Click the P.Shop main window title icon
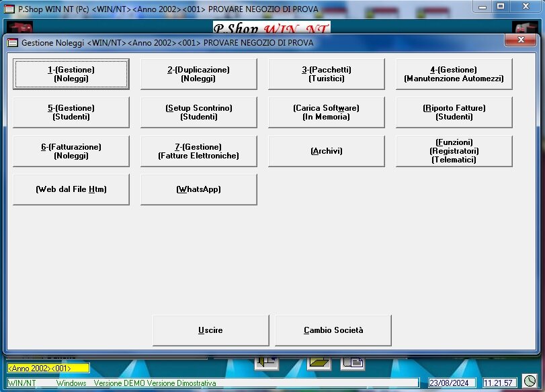The image size is (545, 392). pyautogui.click(x=9, y=9)
